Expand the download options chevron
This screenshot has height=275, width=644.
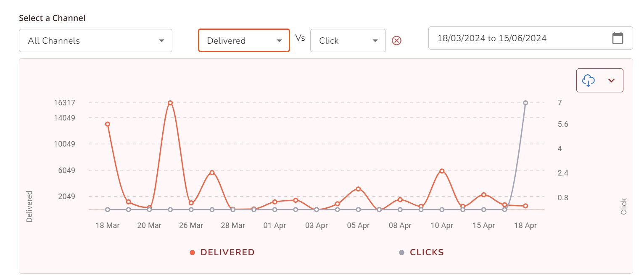pyautogui.click(x=612, y=80)
